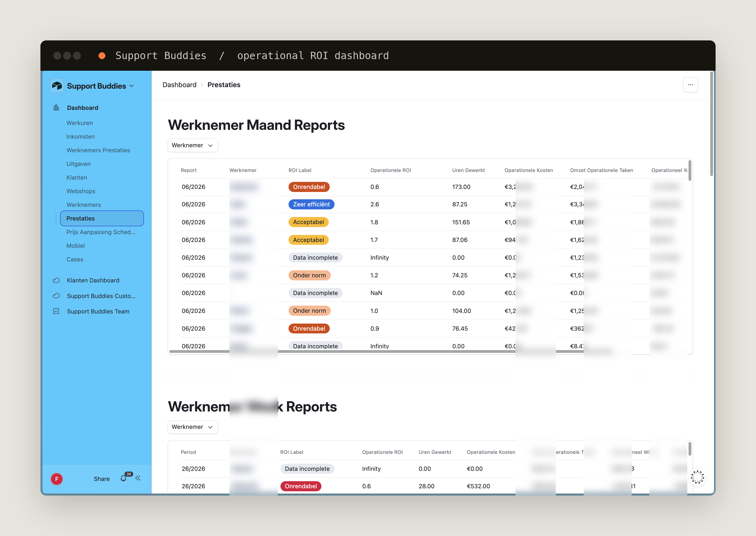
Task: Click Operationele ROI header in monthly table
Action: click(391, 170)
